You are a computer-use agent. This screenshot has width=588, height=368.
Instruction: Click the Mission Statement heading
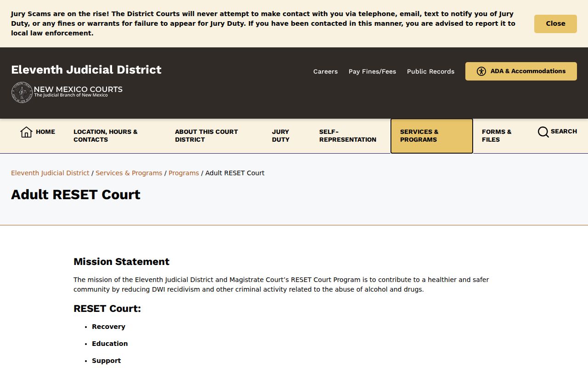point(121,262)
